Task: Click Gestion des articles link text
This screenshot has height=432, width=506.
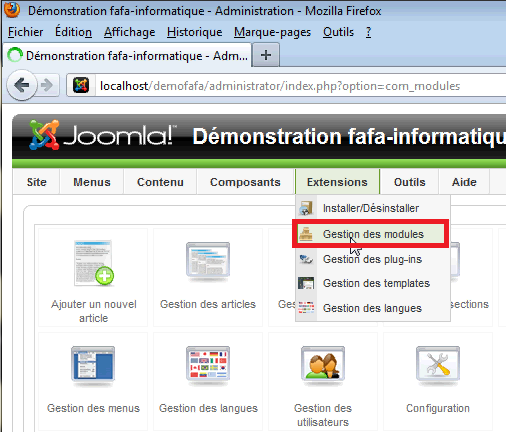Action: (208, 304)
